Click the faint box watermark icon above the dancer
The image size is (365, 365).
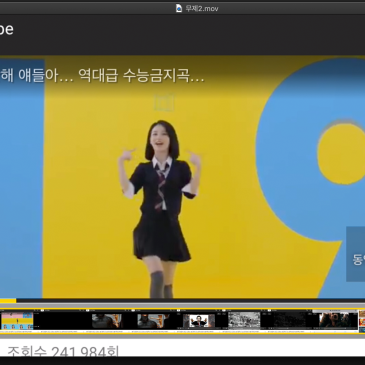(x=164, y=103)
